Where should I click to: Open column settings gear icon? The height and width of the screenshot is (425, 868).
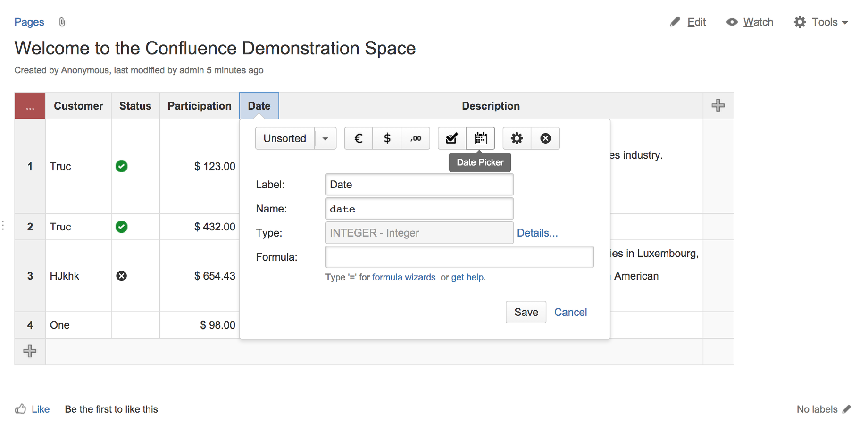point(517,138)
